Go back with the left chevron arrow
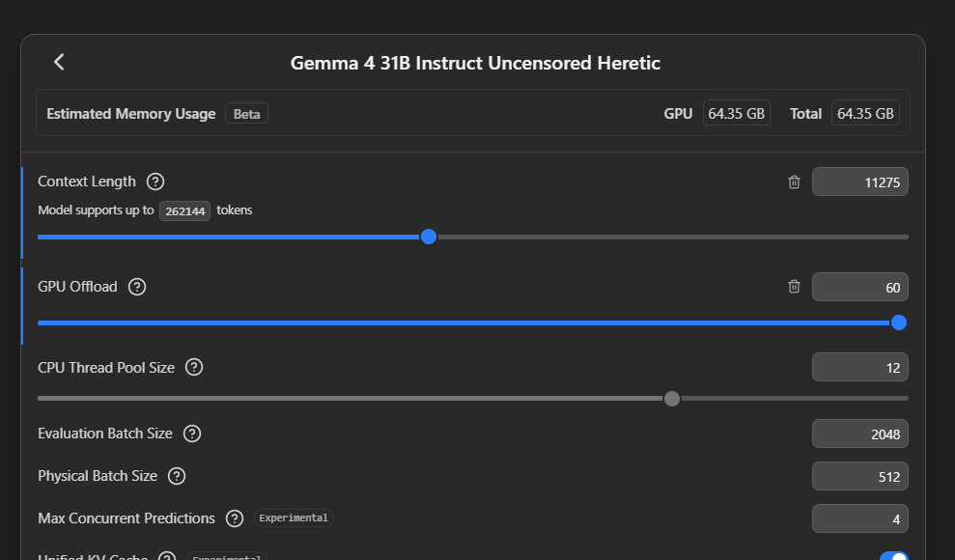 coord(59,62)
